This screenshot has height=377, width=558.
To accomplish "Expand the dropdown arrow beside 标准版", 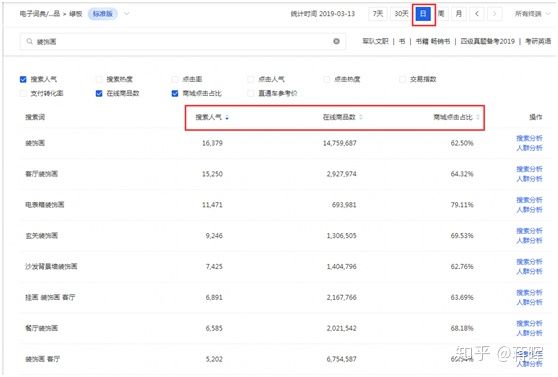I will pos(127,14).
